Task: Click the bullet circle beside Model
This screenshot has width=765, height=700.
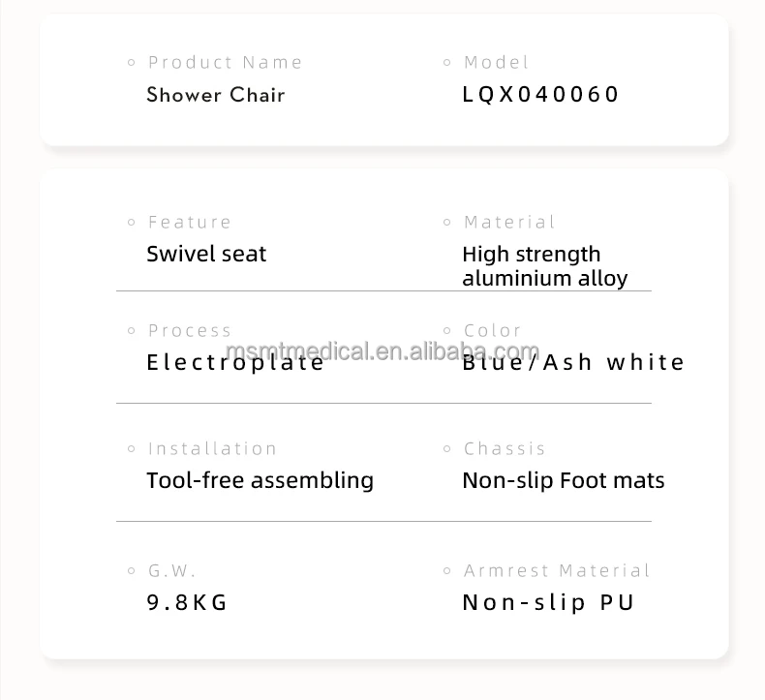Action: [x=447, y=63]
